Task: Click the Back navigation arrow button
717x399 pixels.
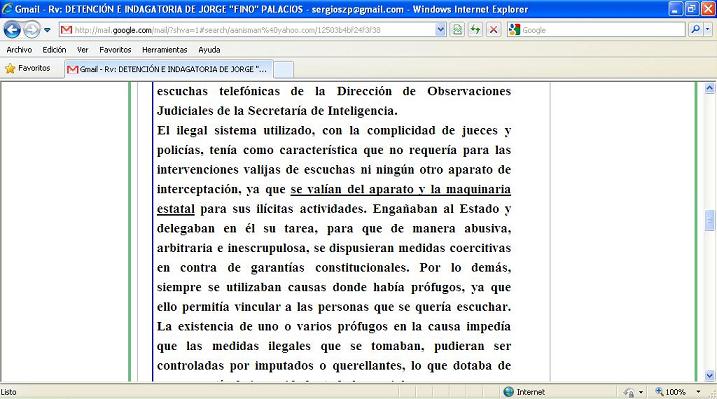Action: point(12,30)
